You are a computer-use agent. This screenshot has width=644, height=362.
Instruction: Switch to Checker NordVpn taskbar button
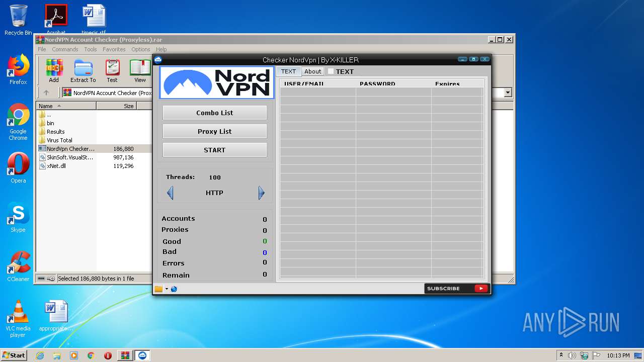[x=142, y=355]
